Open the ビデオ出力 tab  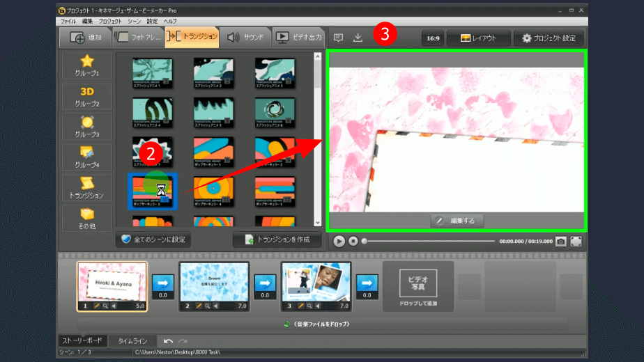click(x=300, y=38)
